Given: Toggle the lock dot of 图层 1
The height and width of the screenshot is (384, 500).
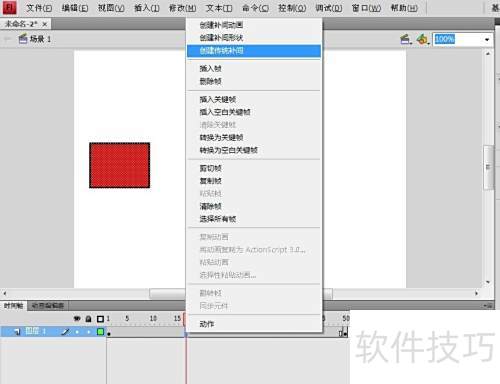Looking at the screenshot, I should (x=89, y=332).
